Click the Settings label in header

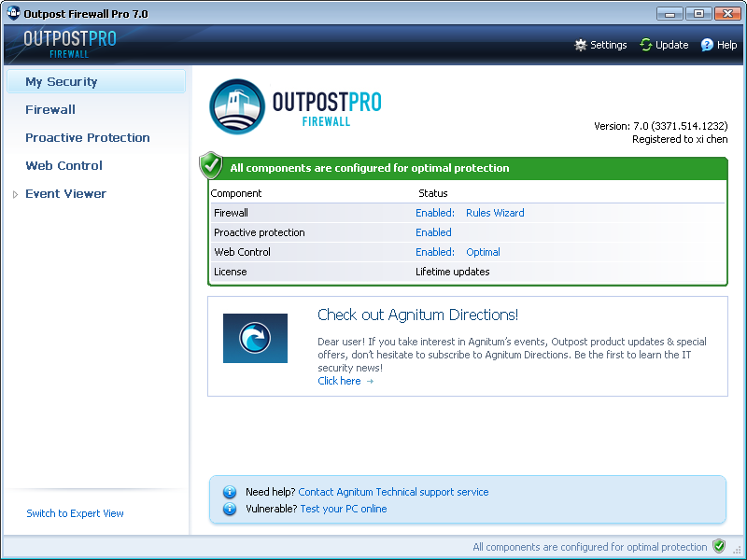point(609,45)
